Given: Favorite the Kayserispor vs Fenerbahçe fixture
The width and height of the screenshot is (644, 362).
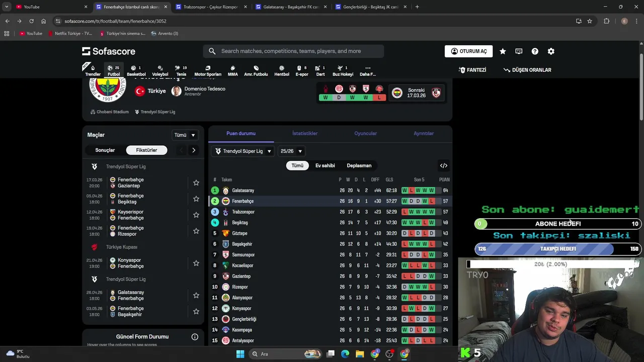Looking at the screenshot, I should [x=196, y=215].
